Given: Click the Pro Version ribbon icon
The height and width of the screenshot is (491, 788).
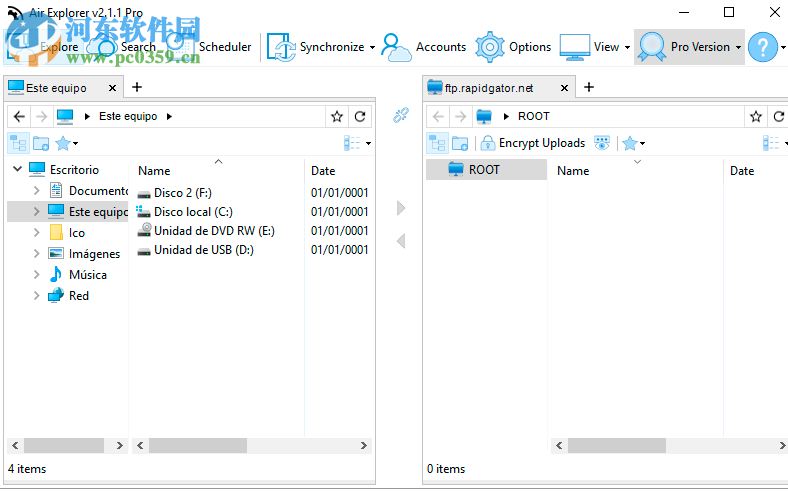Looking at the screenshot, I should pos(652,47).
